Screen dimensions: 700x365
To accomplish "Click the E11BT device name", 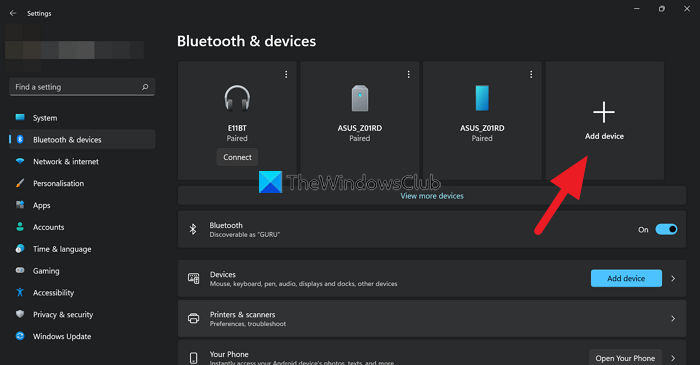I will (237, 128).
